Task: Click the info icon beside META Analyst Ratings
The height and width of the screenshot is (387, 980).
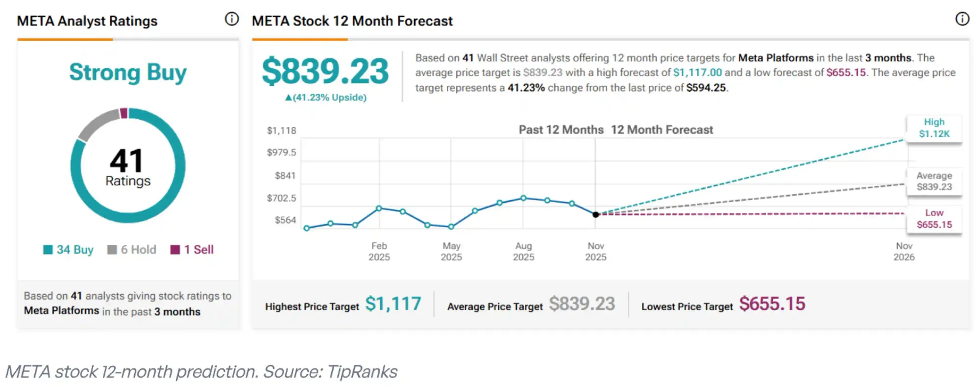Action: pyautogui.click(x=231, y=19)
